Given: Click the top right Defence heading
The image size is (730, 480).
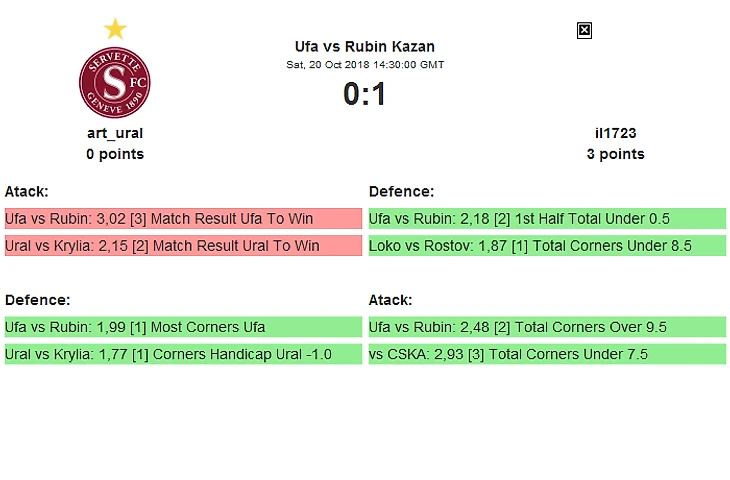Looking at the screenshot, I should (401, 191).
